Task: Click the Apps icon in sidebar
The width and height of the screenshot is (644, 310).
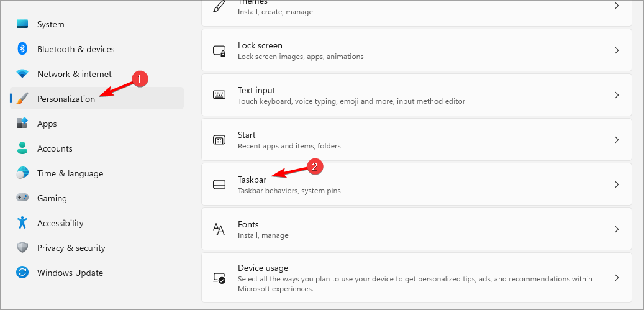Action: pos(22,124)
